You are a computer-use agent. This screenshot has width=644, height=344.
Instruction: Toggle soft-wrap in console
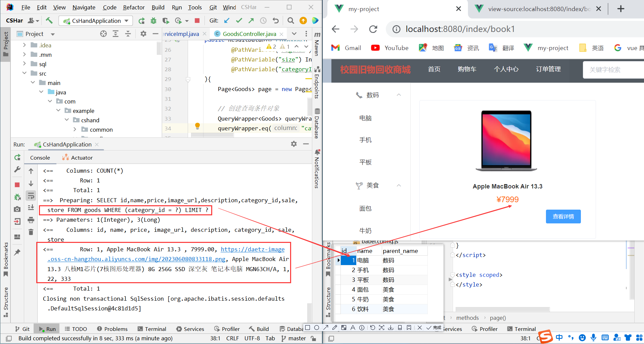31,196
